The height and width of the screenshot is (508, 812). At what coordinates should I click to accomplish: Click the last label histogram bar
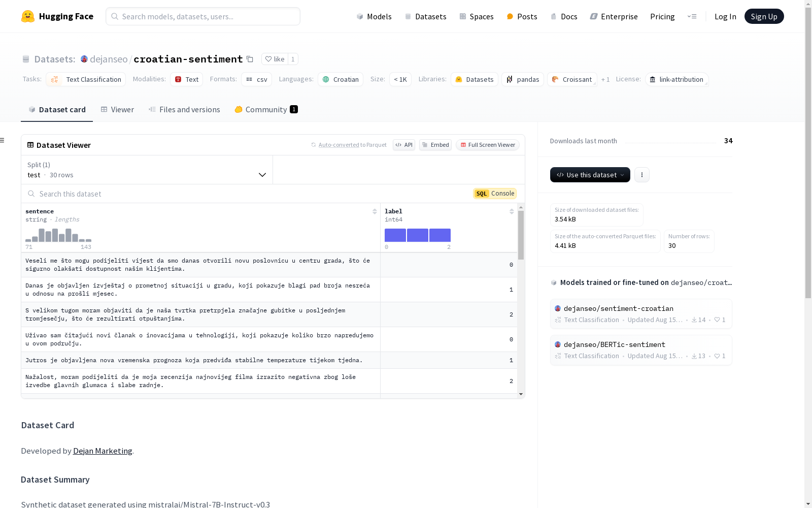point(440,235)
